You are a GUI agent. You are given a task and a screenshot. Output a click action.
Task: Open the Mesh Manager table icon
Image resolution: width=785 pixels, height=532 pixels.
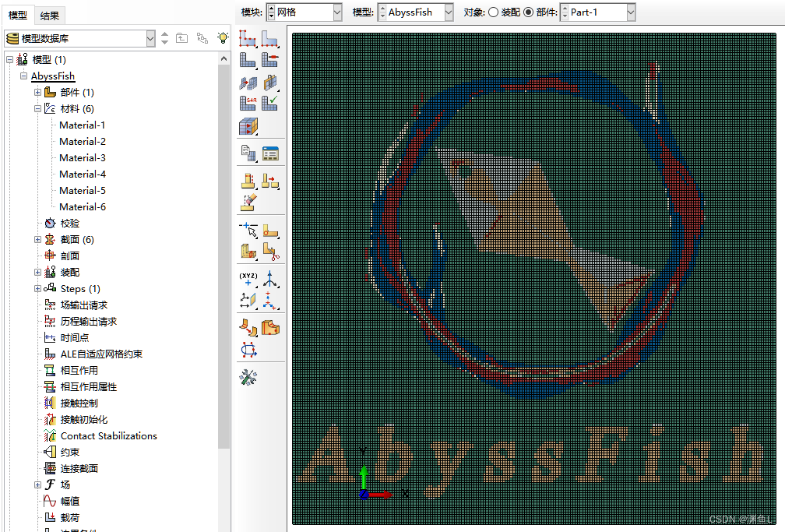[x=270, y=153]
